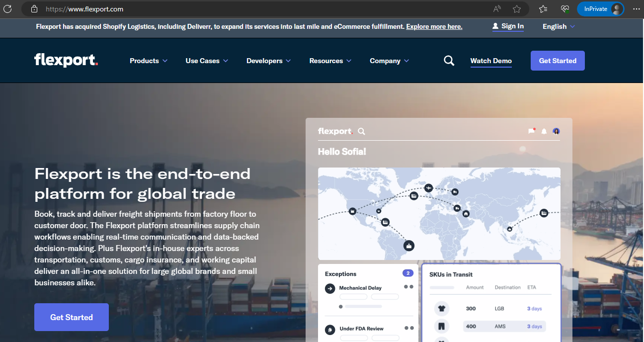Open the English language dropdown
Image resolution: width=644 pixels, height=342 pixels.
pyautogui.click(x=559, y=26)
